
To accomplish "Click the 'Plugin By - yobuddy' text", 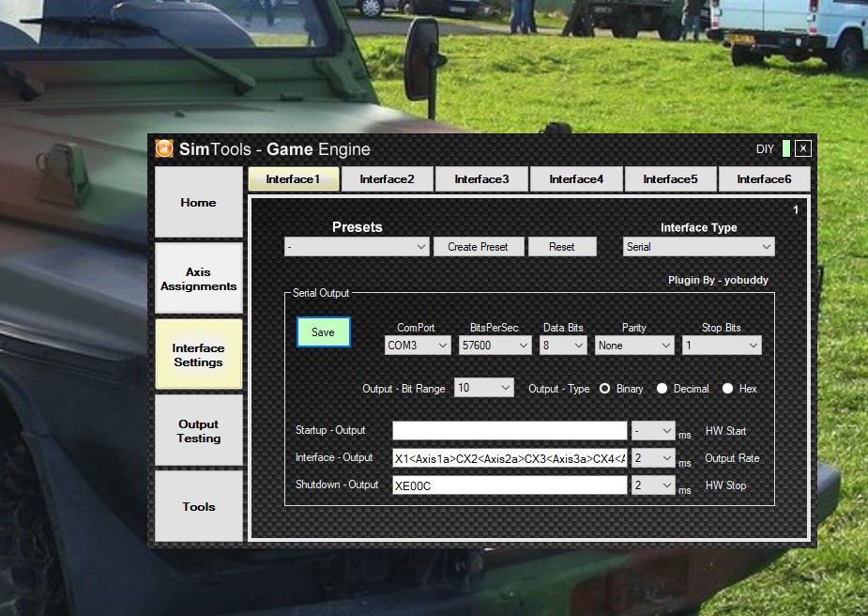I will [x=718, y=280].
